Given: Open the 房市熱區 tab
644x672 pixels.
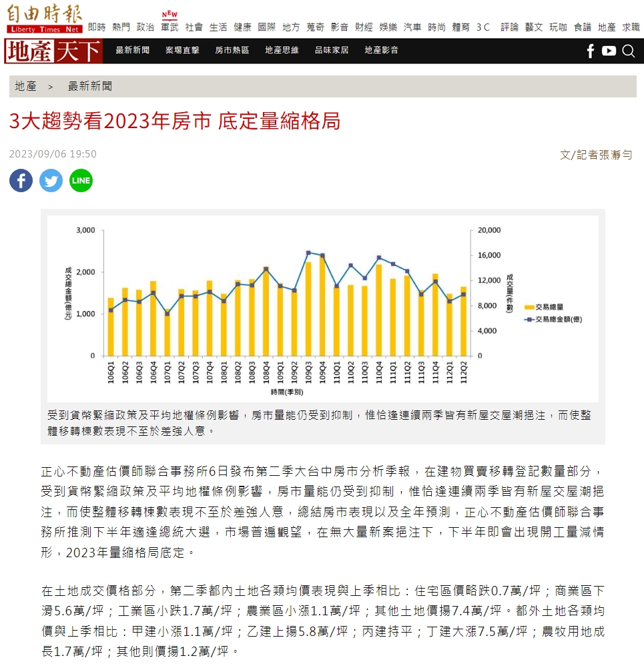Looking at the screenshot, I should [232, 50].
